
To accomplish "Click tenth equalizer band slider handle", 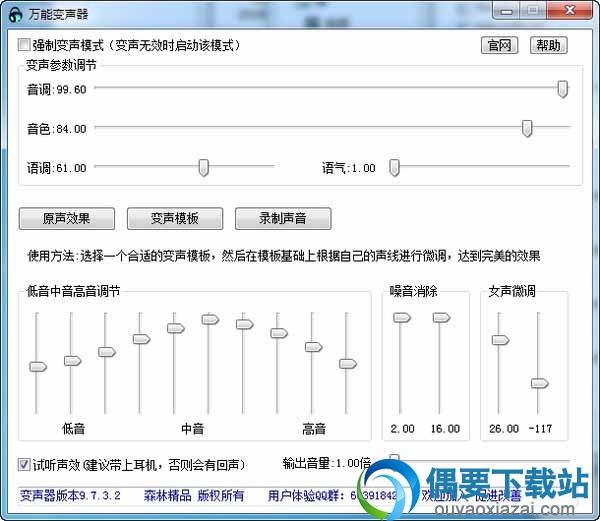I will [348, 364].
